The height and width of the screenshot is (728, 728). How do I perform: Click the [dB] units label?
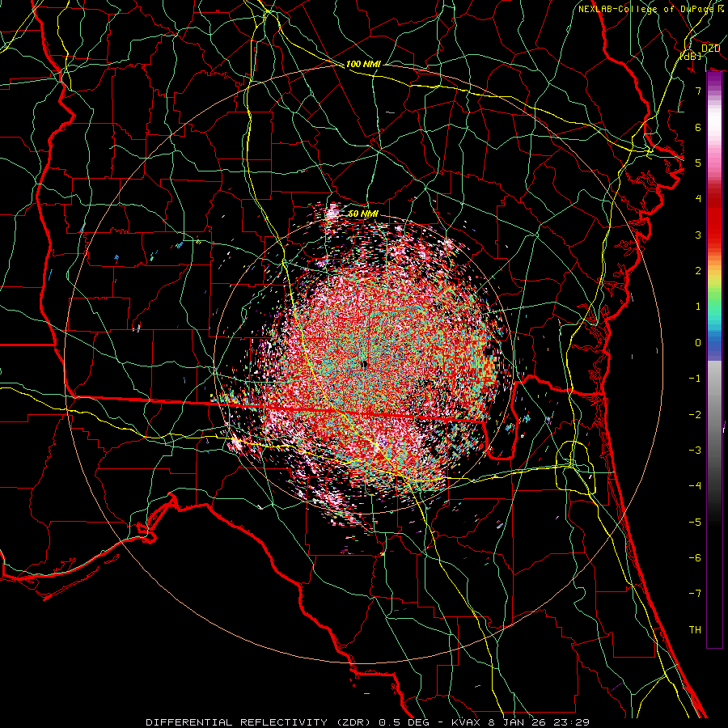[x=691, y=56]
